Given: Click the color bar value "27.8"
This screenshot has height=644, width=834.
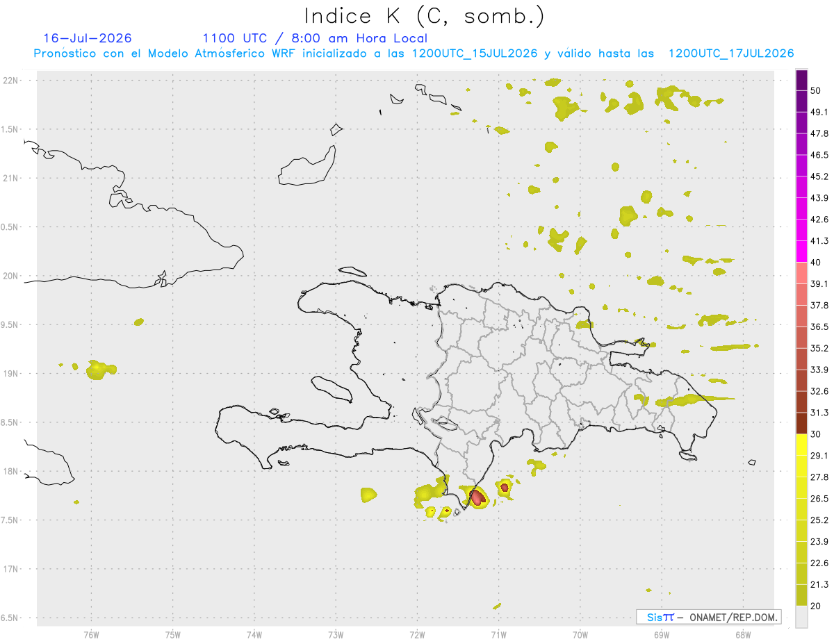Looking at the screenshot, I should (x=820, y=477).
